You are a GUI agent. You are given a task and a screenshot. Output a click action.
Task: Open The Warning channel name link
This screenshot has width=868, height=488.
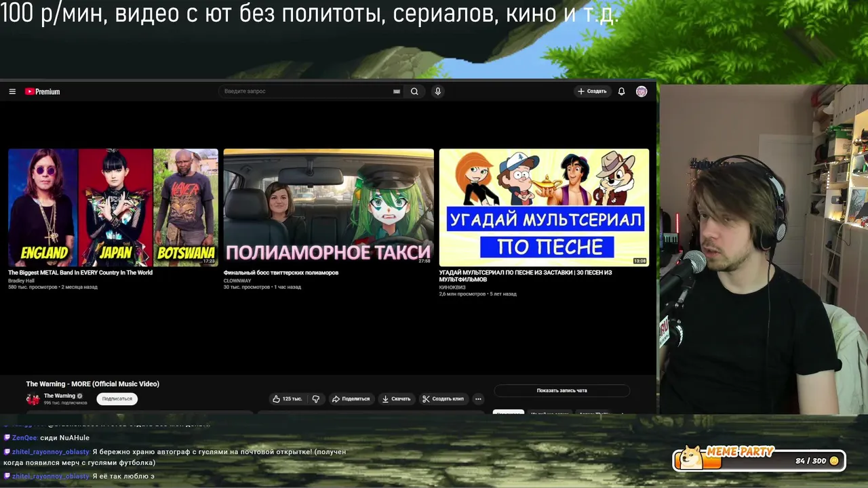60,396
